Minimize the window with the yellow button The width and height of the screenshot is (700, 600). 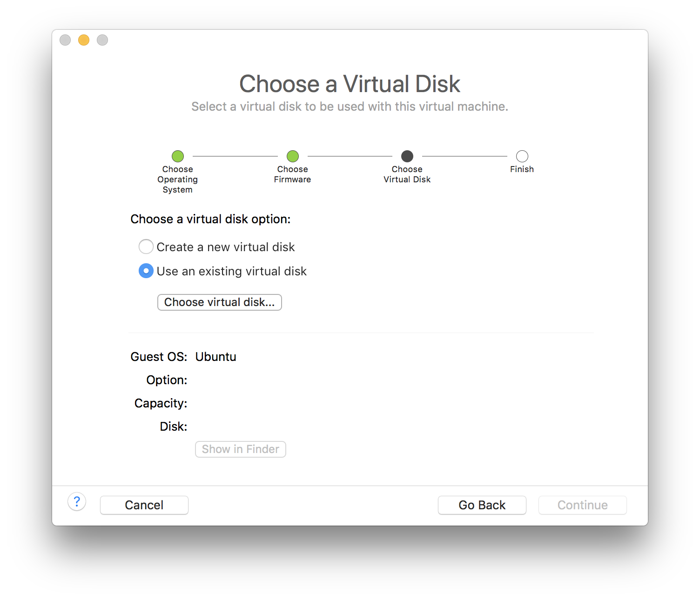[84, 40]
